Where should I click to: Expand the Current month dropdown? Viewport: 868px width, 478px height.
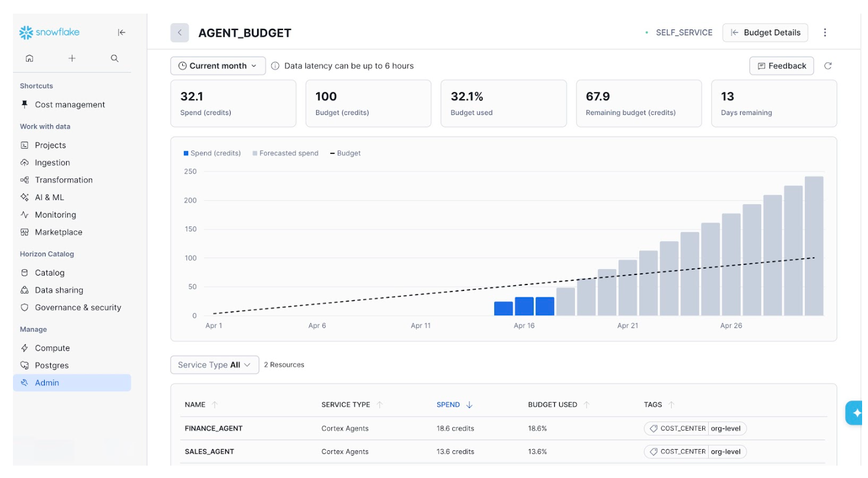pyautogui.click(x=218, y=66)
